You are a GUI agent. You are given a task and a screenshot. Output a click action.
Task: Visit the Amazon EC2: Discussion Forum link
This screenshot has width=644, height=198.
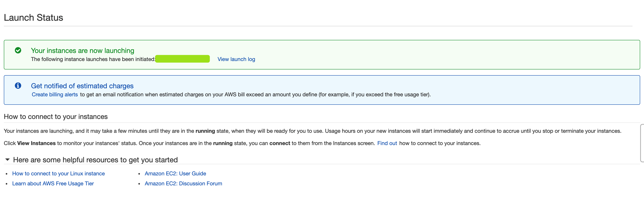(183, 183)
